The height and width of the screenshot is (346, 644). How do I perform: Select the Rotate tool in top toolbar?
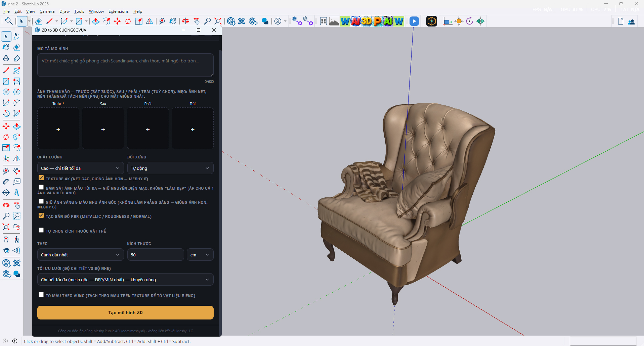point(128,21)
